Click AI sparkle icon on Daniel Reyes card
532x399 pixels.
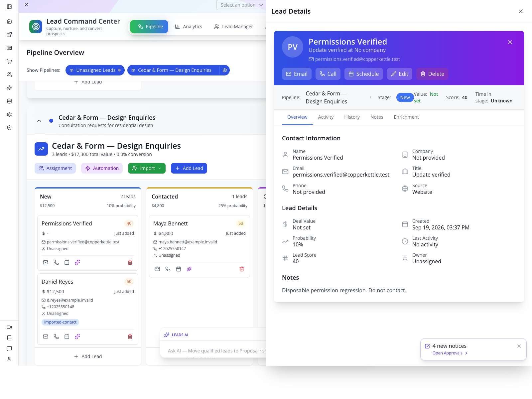(x=77, y=336)
